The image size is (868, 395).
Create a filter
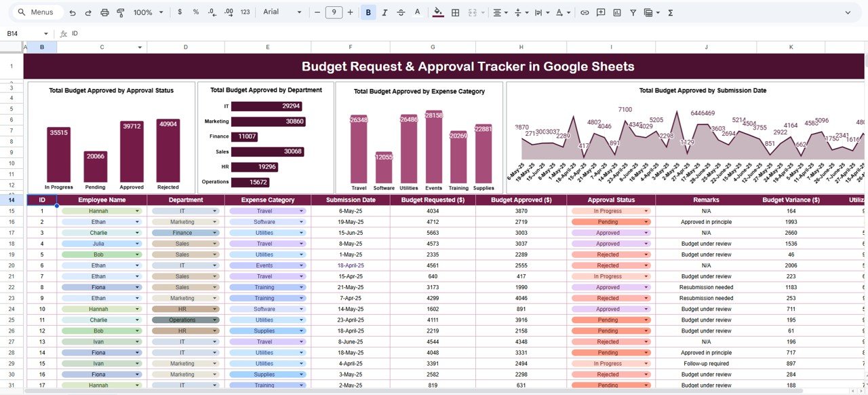(633, 12)
